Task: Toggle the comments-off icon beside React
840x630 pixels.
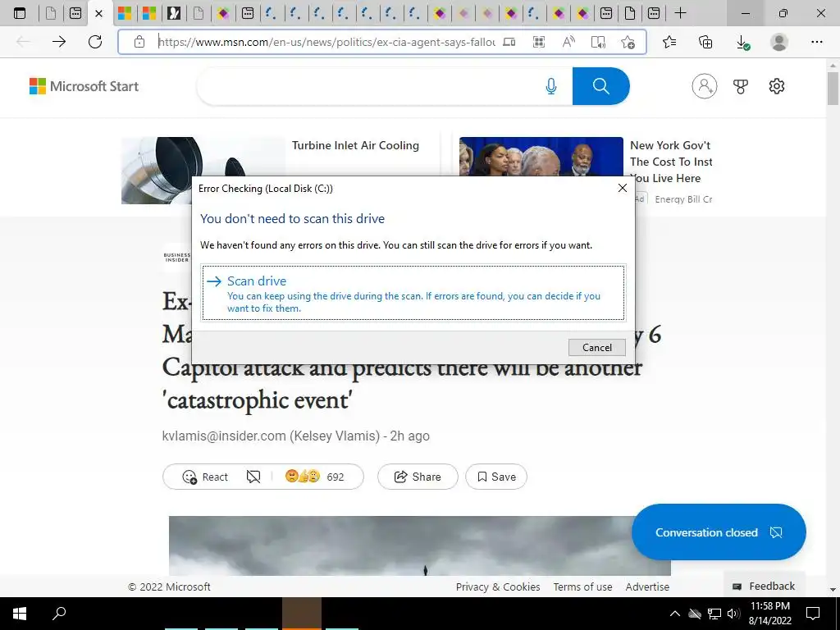Action: (253, 477)
